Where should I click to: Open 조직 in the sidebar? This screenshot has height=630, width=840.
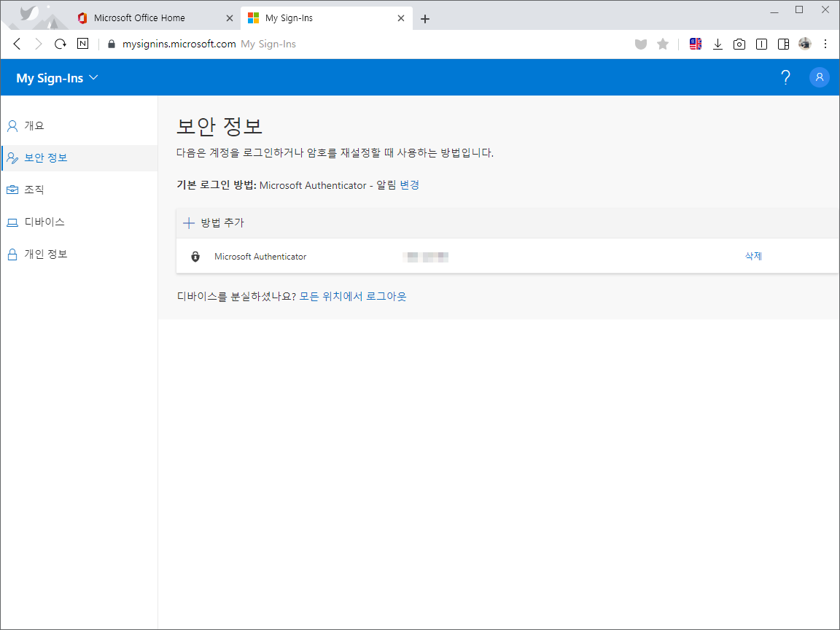click(x=79, y=190)
